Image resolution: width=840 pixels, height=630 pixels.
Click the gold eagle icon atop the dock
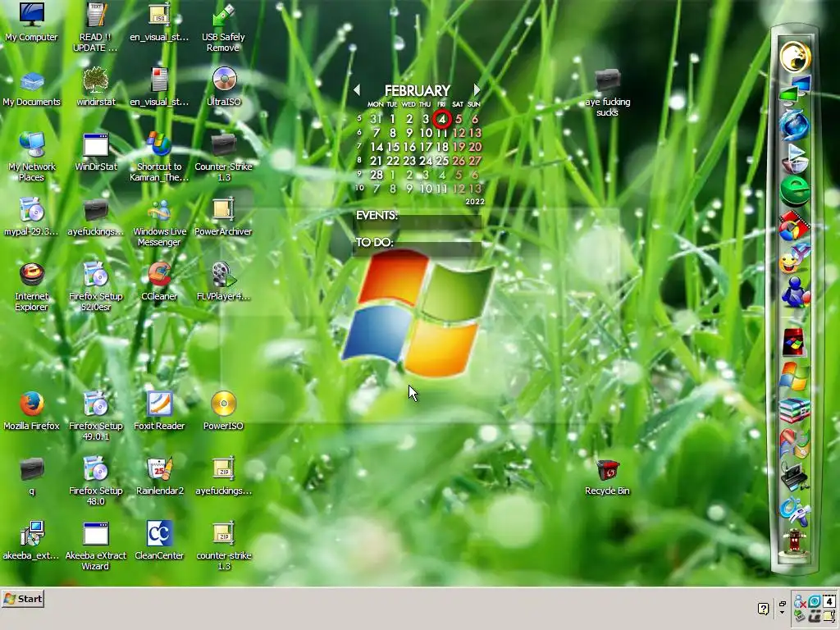(x=794, y=56)
